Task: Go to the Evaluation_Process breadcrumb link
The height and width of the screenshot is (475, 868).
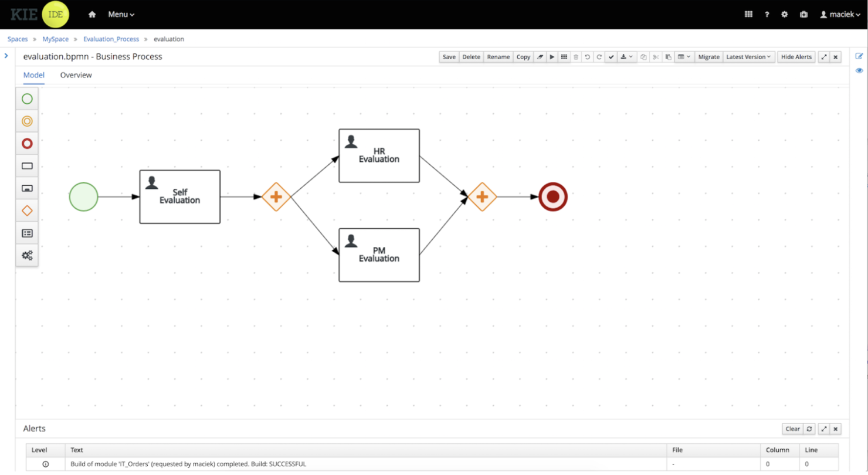Action: point(111,39)
